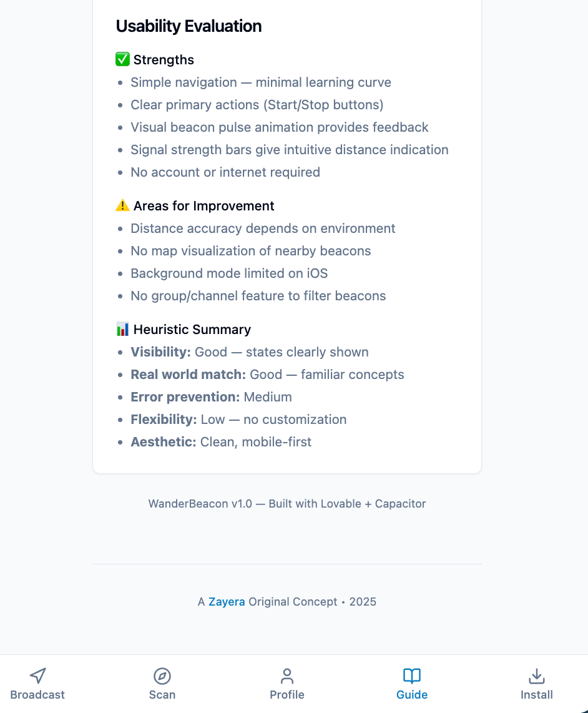Click the Background mode limited on iOS item
The width and height of the screenshot is (588, 713).
point(229,273)
